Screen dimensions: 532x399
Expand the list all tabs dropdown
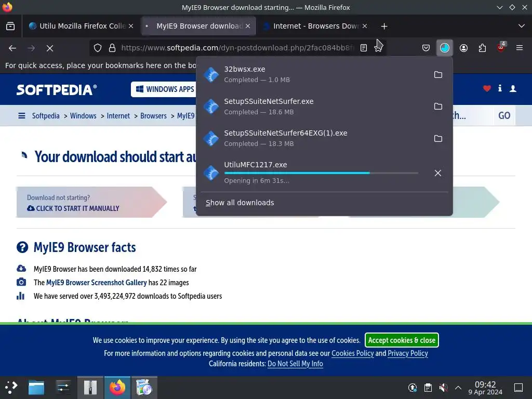point(522,26)
